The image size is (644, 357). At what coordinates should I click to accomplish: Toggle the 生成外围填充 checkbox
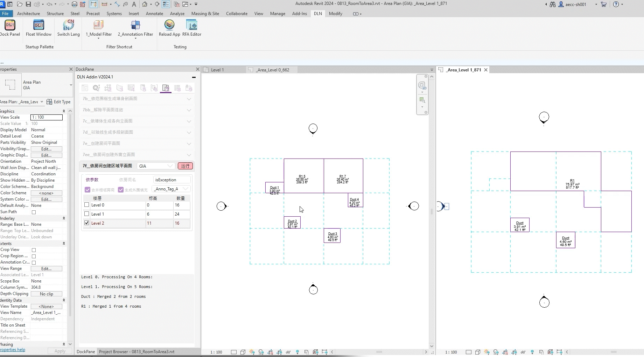[121, 190]
